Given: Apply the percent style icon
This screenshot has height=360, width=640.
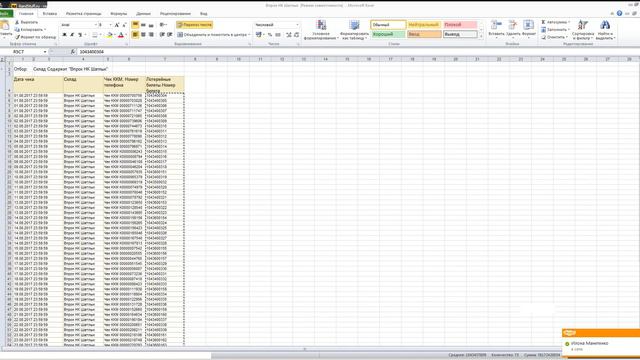Looking at the screenshot, I should 270,35.
